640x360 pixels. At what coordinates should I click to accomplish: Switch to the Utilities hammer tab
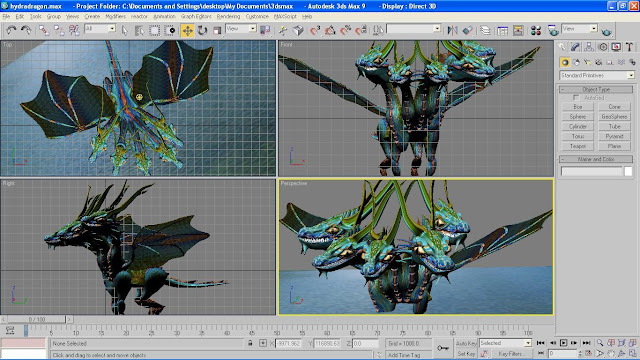629,47
